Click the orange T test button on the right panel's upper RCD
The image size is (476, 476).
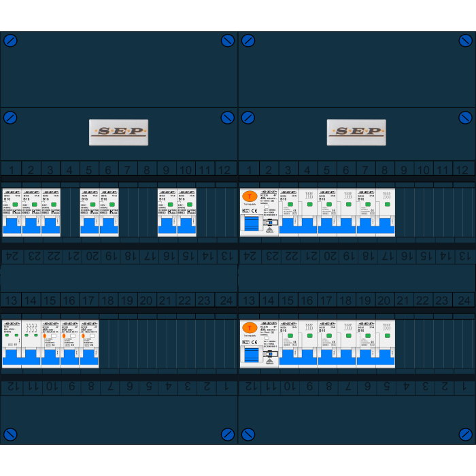coord(250,197)
